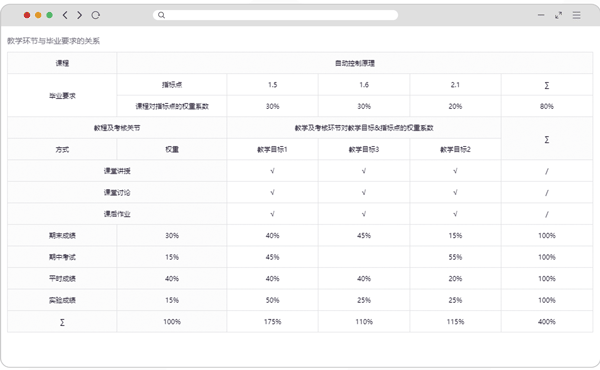Open the hamburger menu icon
Viewport: 600px width, 370px height.
576,15
